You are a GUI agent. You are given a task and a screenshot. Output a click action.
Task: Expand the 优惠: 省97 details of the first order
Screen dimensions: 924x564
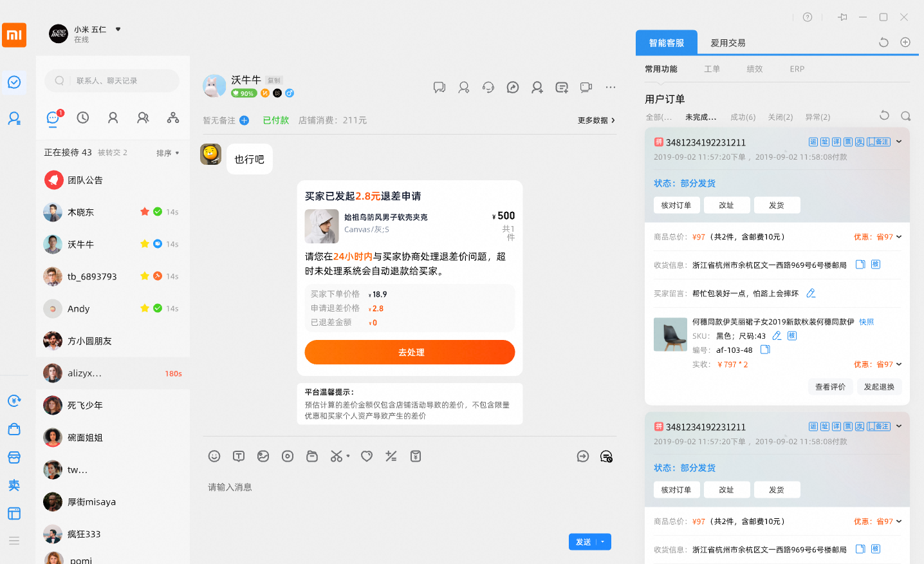pyautogui.click(x=878, y=236)
